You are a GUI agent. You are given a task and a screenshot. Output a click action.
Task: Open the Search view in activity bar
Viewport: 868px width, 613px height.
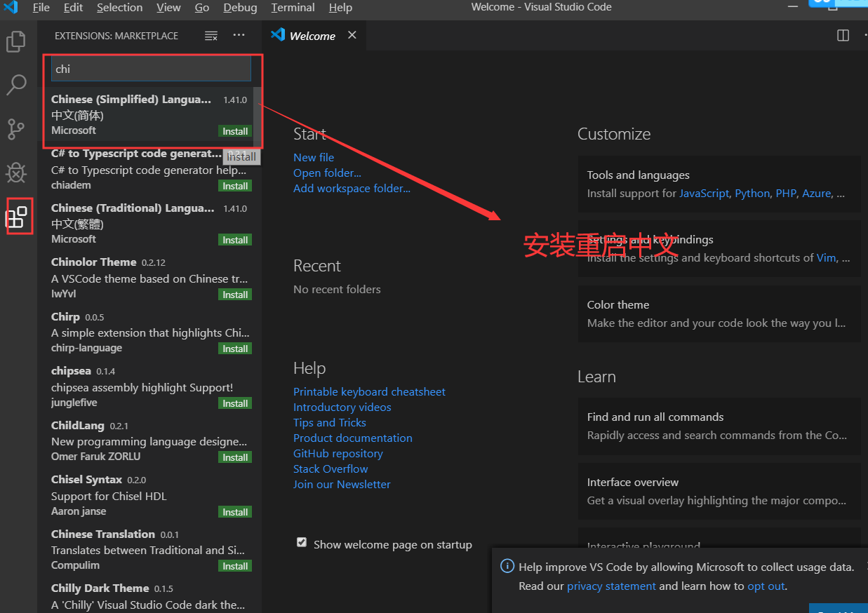click(16, 85)
